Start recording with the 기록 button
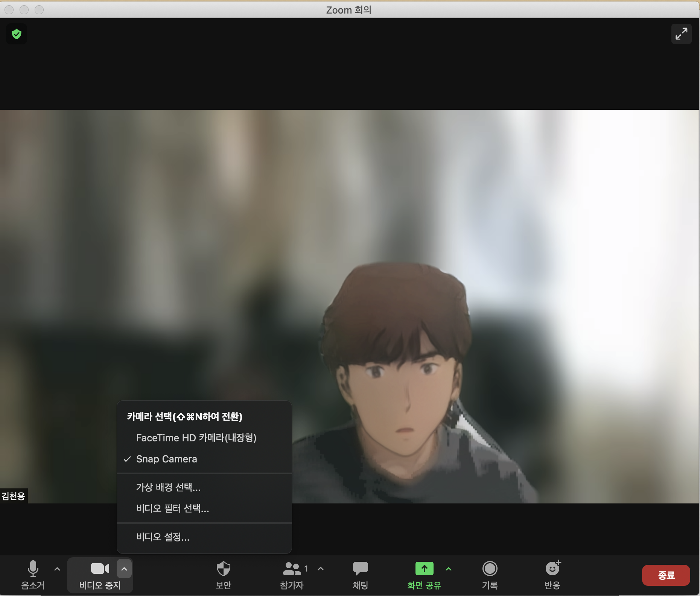The image size is (700, 596). tap(490, 575)
